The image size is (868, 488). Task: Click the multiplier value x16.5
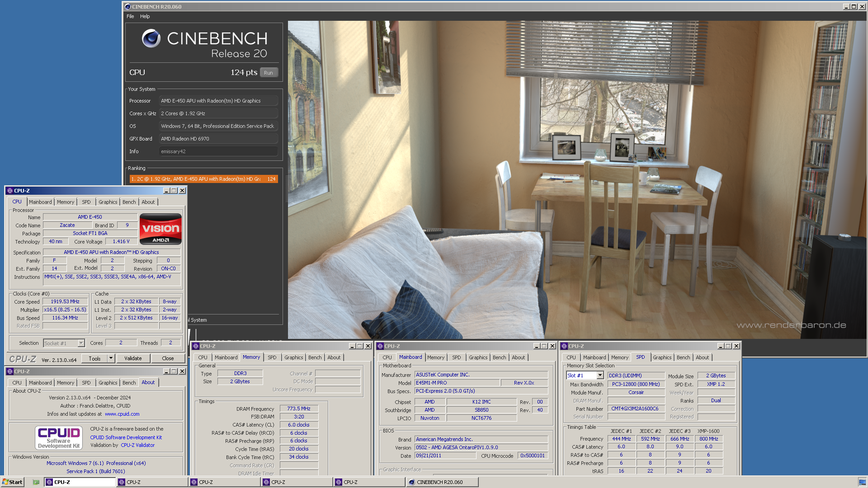65,310
